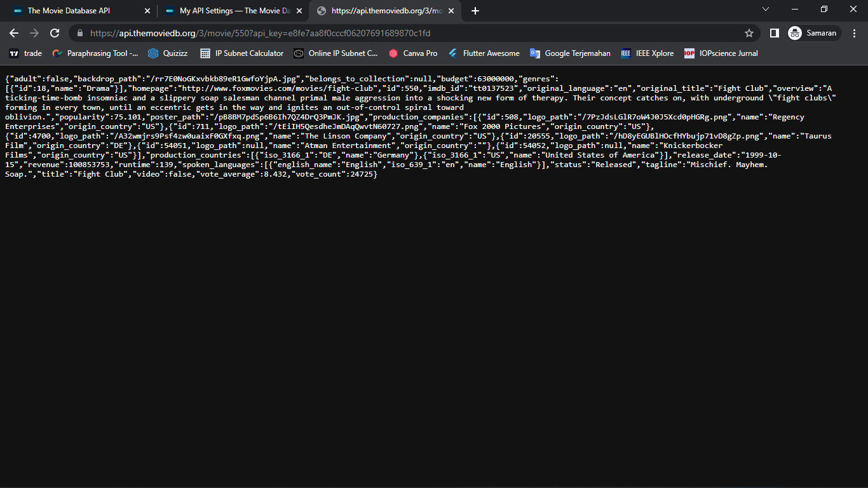The height and width of the screenshot is (488, 868).
Task: Click the Quizizz bookmark icon
Action: coord(152,53)
